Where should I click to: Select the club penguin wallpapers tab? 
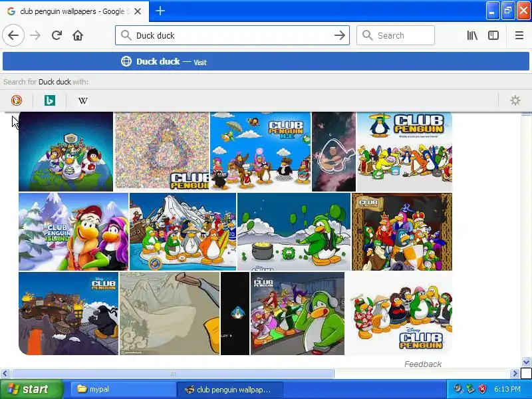[74, 11]
